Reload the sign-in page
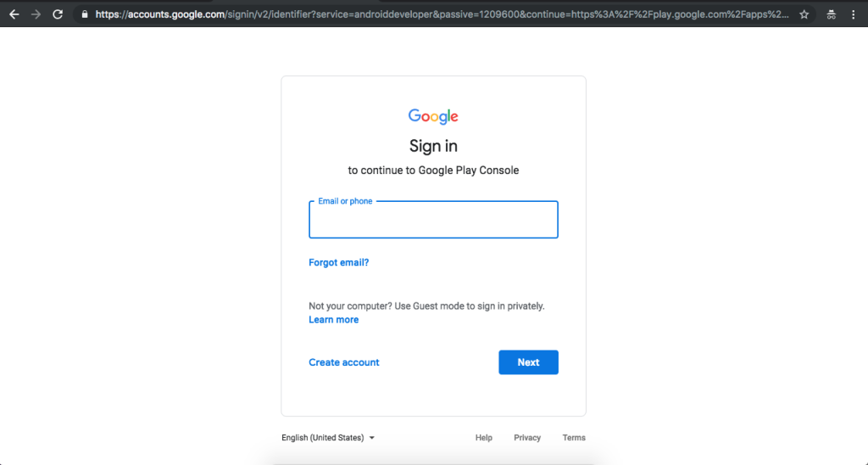Viewport: 868px width, 465px height. click(x=58, y=14)
